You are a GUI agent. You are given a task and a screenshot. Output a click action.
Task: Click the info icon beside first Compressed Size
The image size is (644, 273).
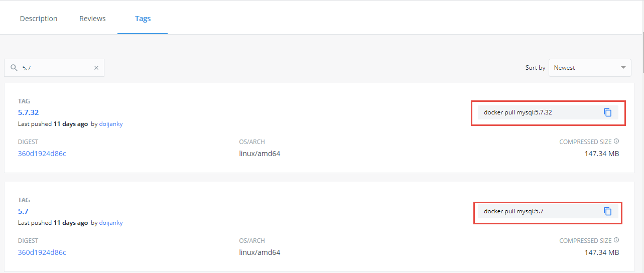[616, 142]
